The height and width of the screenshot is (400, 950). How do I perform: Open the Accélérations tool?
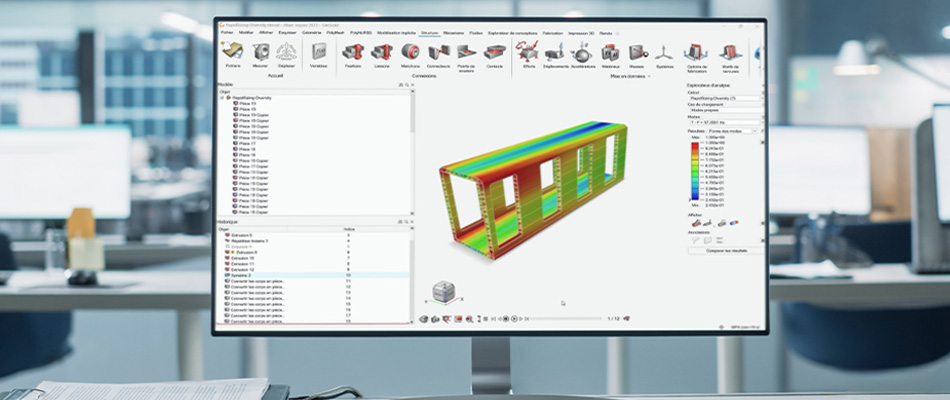click(583, 54)
